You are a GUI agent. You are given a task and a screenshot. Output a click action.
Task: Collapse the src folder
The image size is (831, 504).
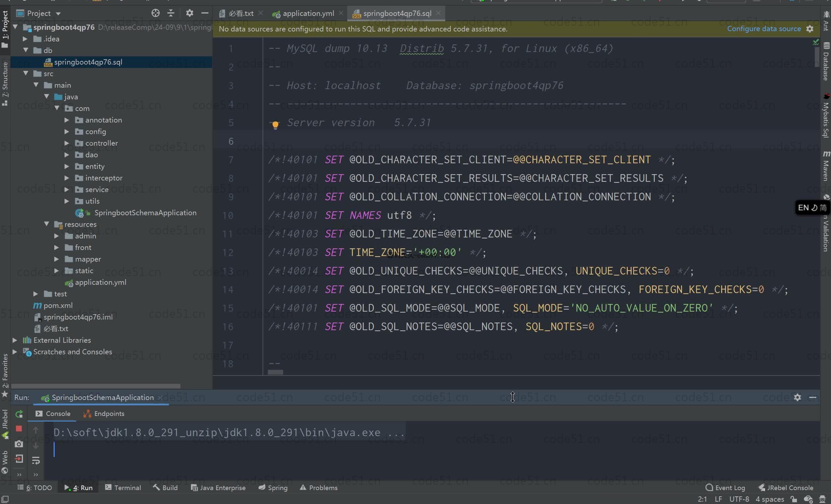pos(25,73)
